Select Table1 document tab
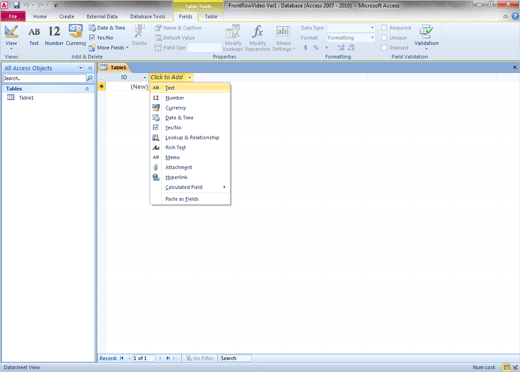 pyautogui.click(x=114, y=68)
